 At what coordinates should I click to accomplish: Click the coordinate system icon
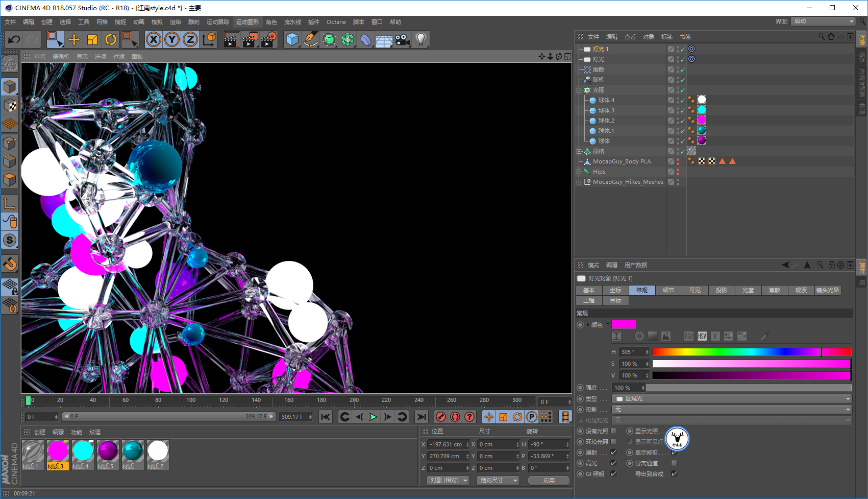click(x=209, y=39)
